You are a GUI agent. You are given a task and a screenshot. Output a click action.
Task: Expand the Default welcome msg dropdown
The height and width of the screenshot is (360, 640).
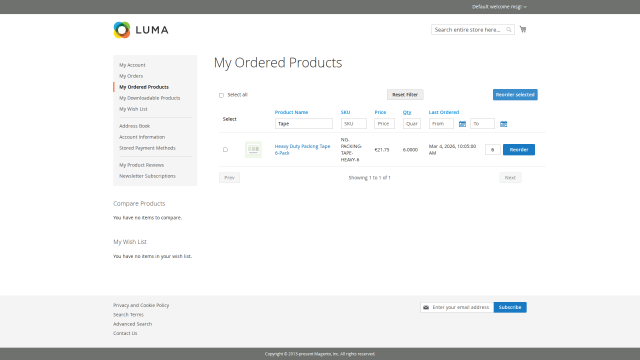pyautogui.click(x=499, y=7)
